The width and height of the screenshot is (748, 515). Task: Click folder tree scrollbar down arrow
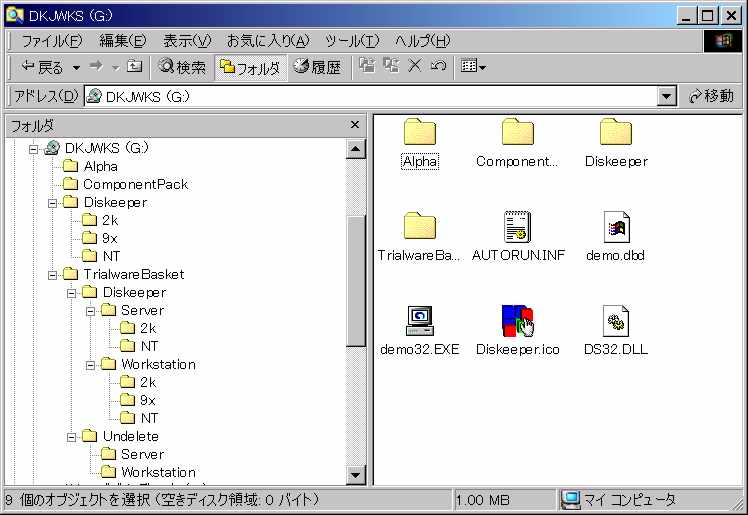(x=355, y=475)
